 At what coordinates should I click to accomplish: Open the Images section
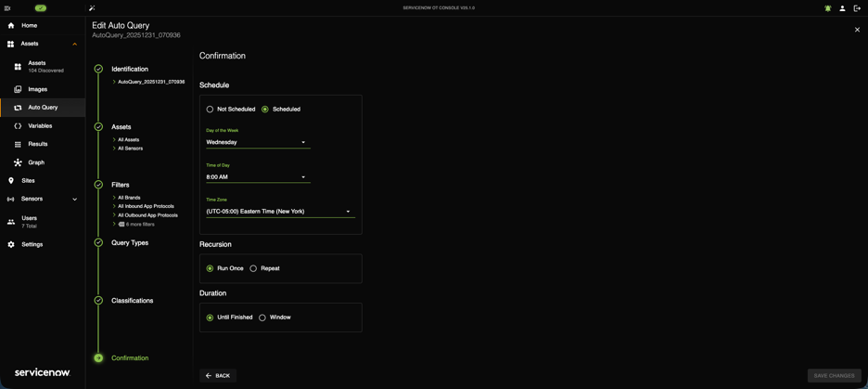click(43, 89)
